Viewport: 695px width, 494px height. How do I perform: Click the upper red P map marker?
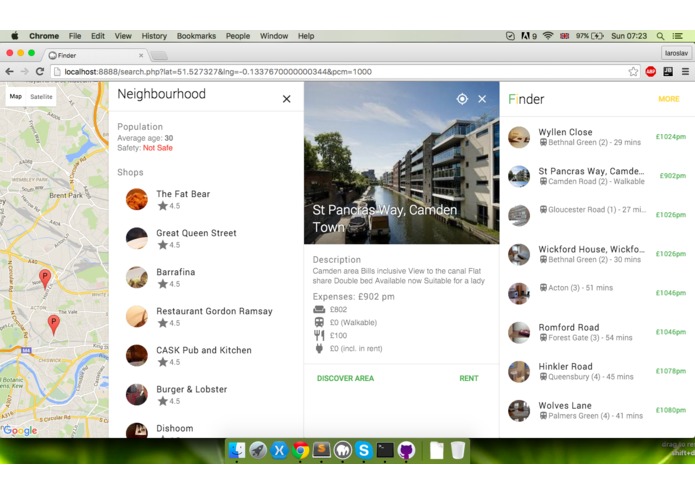pyautogui.click(x=45, y=279)
